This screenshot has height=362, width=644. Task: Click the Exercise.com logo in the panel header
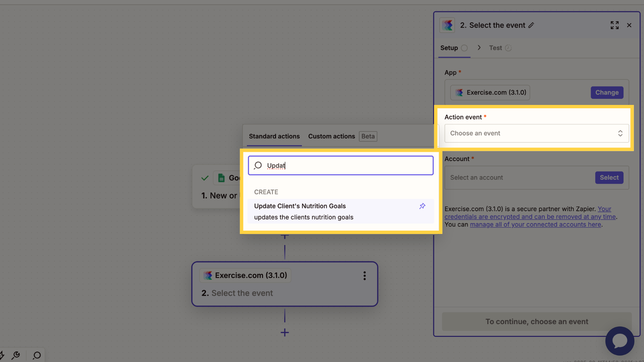pos(447,25)
